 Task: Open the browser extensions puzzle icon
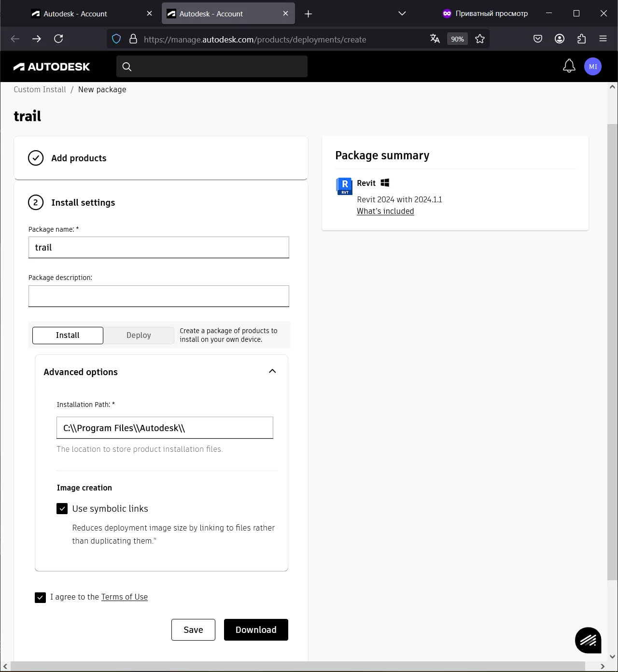click(581, 39)
